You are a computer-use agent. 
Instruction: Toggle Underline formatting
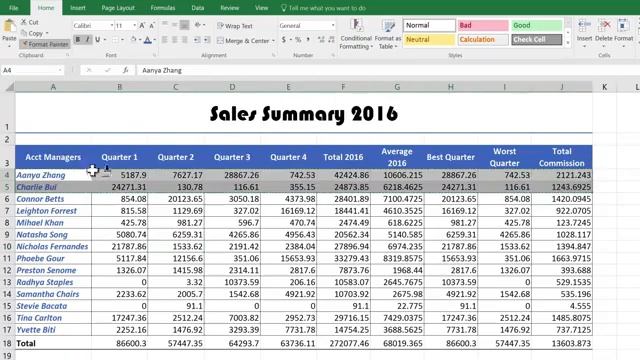tap(97, 40)
